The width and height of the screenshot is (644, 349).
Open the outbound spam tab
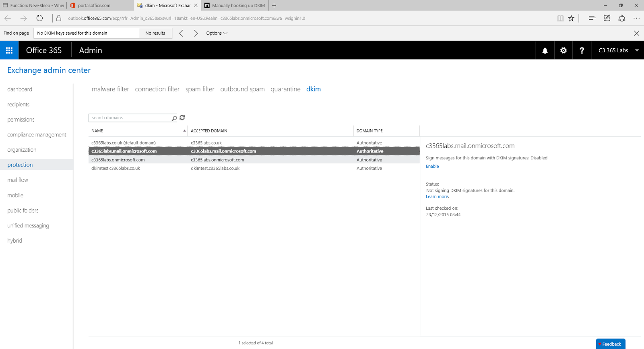(242, 89)
